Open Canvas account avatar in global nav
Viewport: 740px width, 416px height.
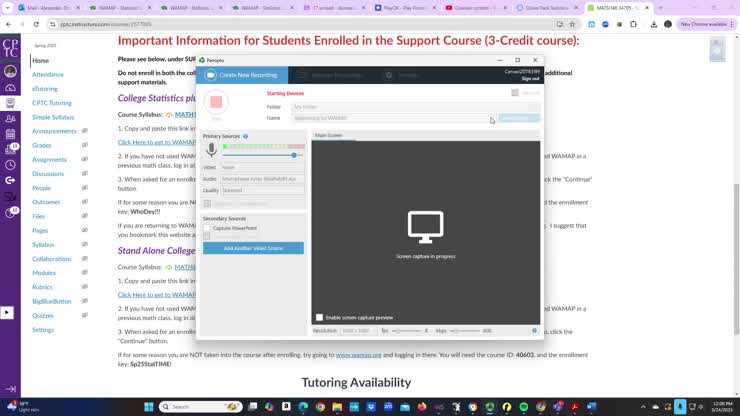click(x=10, y=71)
